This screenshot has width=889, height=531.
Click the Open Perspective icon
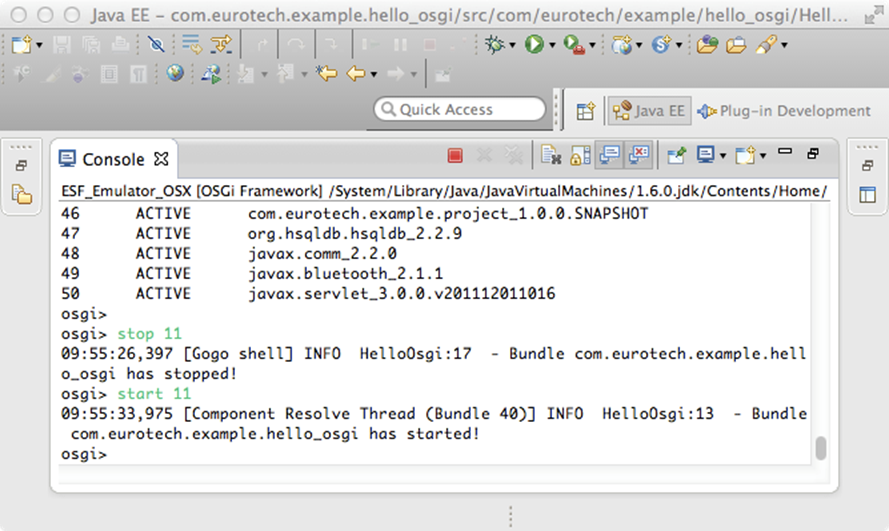pos(585,111)
